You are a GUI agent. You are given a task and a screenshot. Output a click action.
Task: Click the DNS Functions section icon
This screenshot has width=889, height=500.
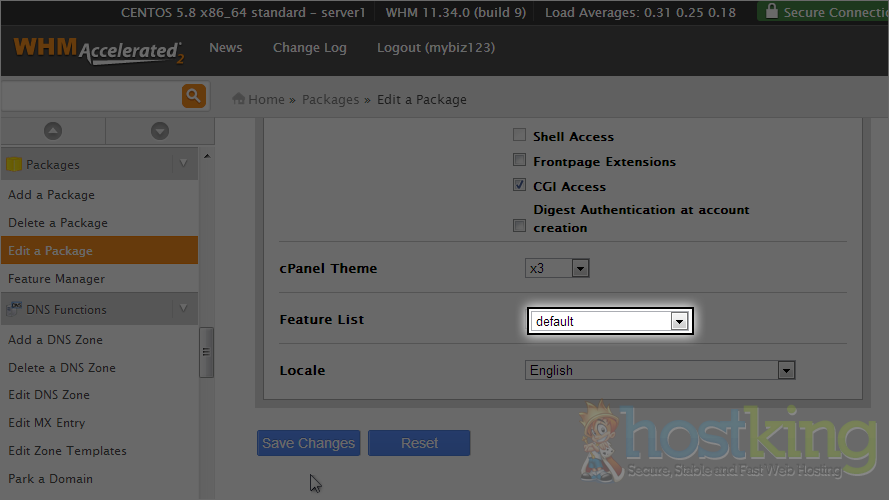click(x=15, y=309)
